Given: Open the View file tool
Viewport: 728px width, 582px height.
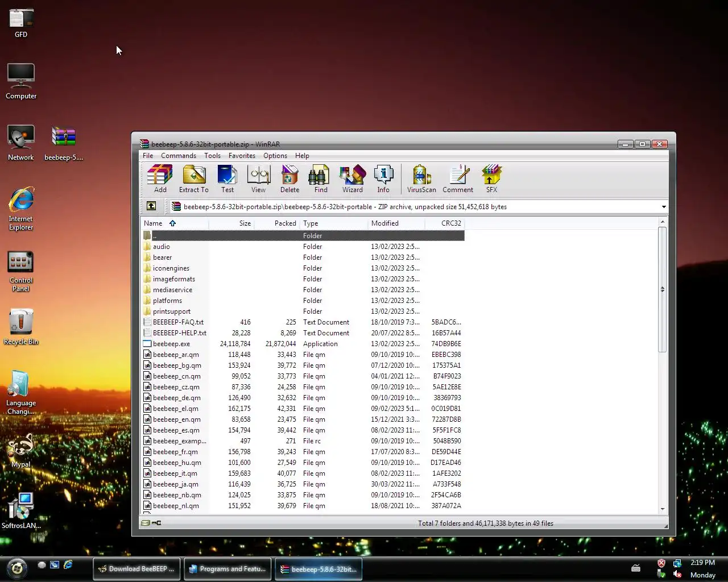Looking at the screenshot, I should 258,179.
